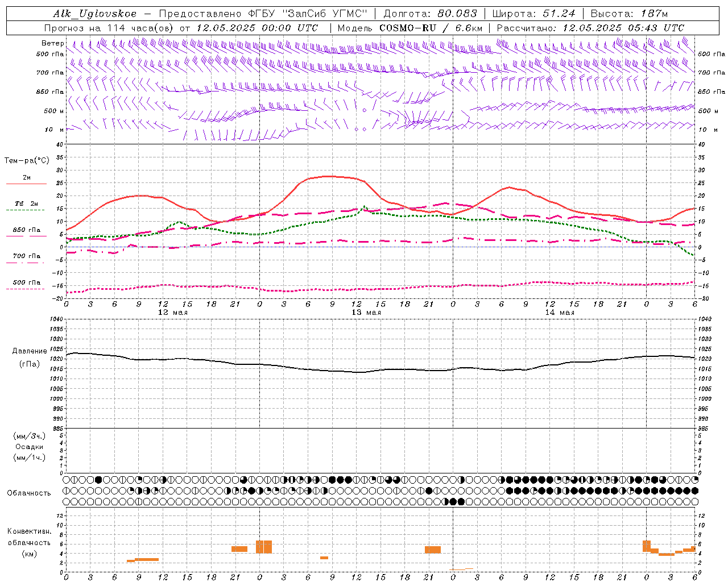728x582 pixels.
Task: Click the '700 гПа' entry in temperature legend
Action: tap(27, 256)
